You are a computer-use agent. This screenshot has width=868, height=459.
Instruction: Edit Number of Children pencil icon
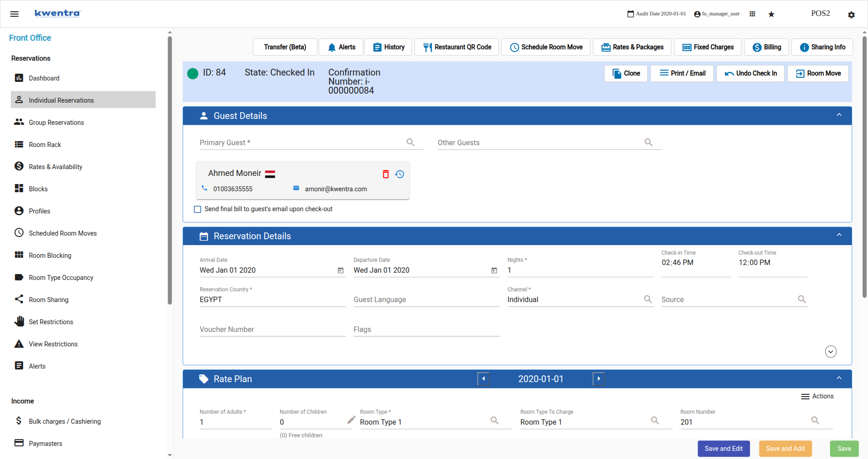point(351,420)
